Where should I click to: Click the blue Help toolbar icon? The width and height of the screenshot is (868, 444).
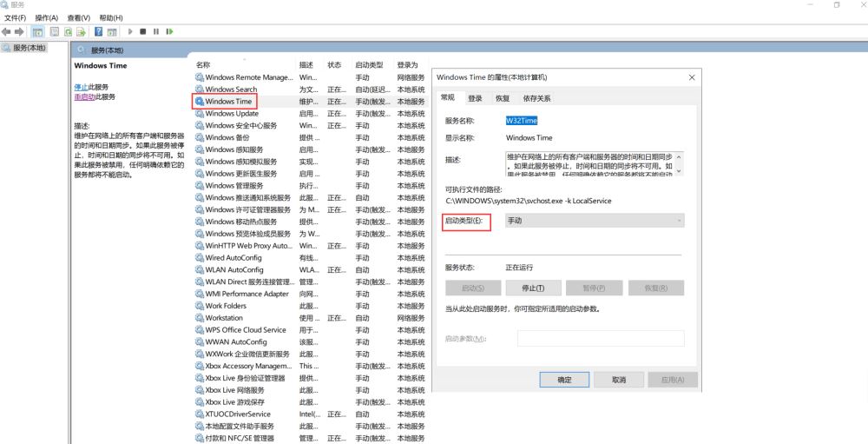[x=99, y=31]
